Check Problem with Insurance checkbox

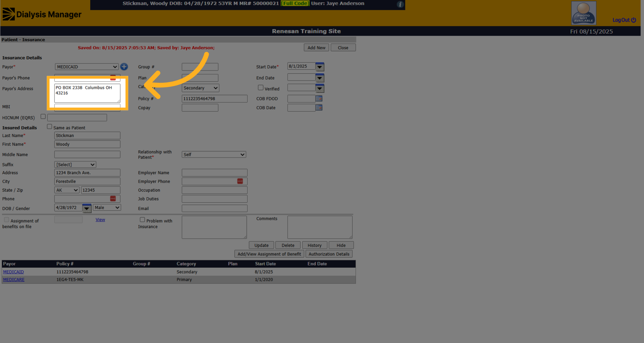[x=142, y=220]
